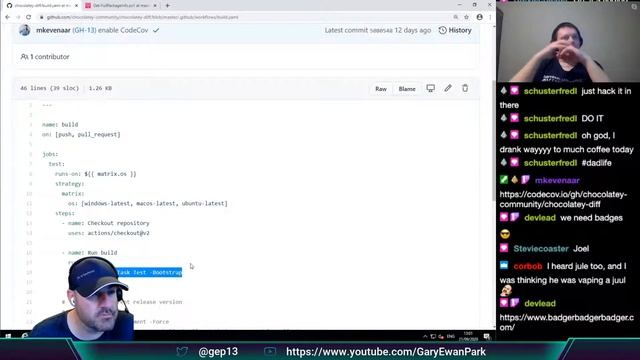The width and height of the screenshot is (640, 360).
Task: Click the corbob username in the chat
Action: (x=528, y=266)
